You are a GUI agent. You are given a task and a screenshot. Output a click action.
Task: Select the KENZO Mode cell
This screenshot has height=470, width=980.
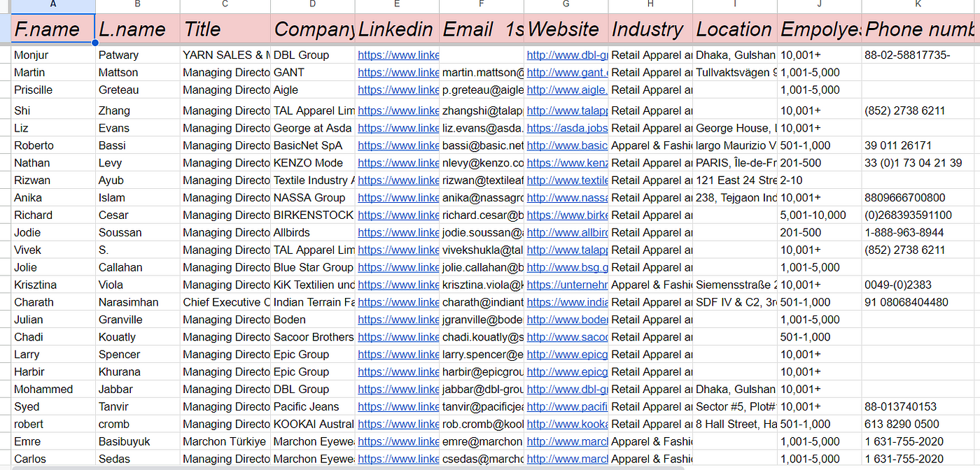[x=313, y=162]
